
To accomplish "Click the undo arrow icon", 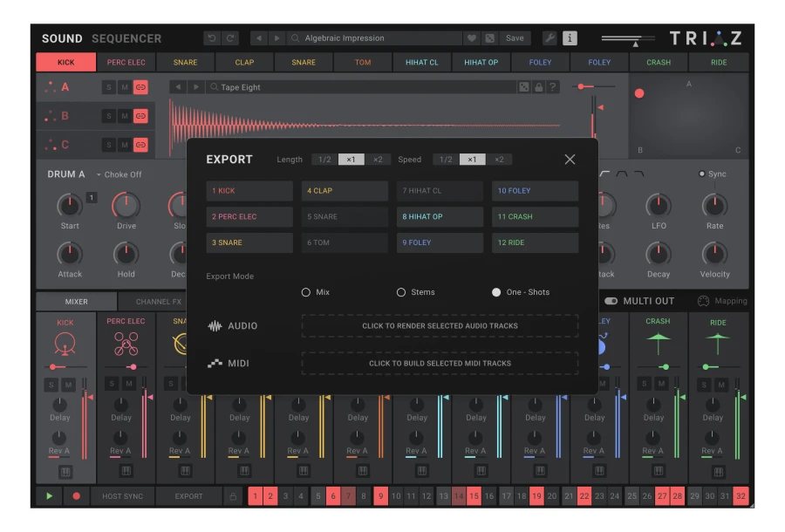I will (212, 38).
